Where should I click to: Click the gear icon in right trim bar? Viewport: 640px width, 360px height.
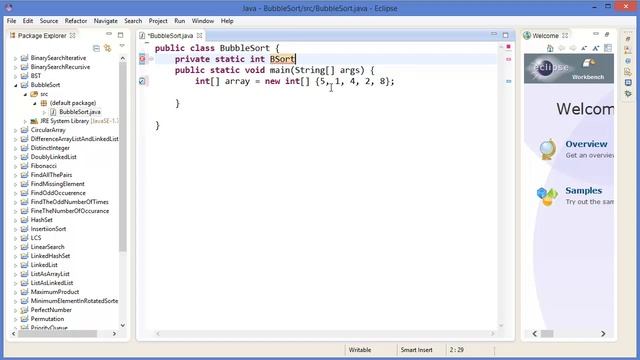coord(628,93)
